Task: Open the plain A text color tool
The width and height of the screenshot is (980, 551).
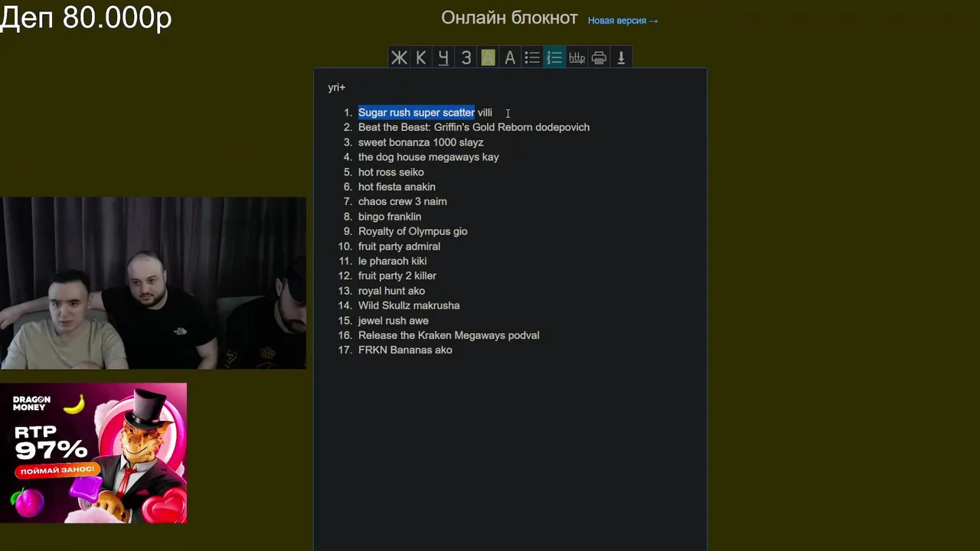Action: (510, 57)
